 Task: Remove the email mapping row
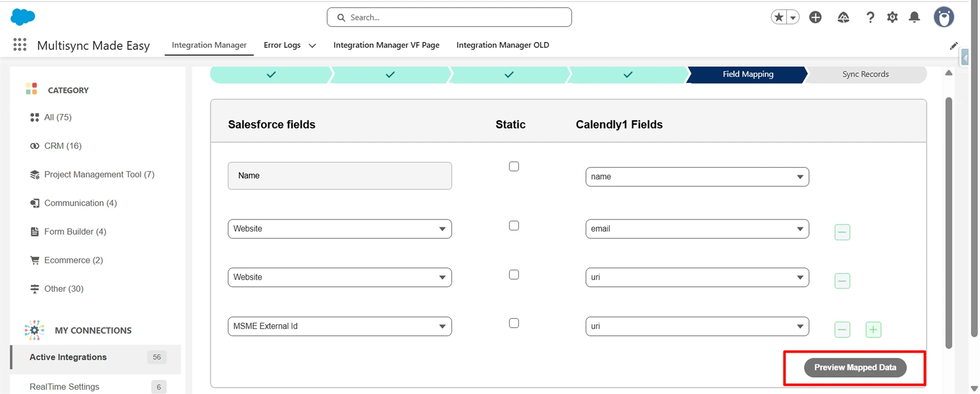[842, 232]
